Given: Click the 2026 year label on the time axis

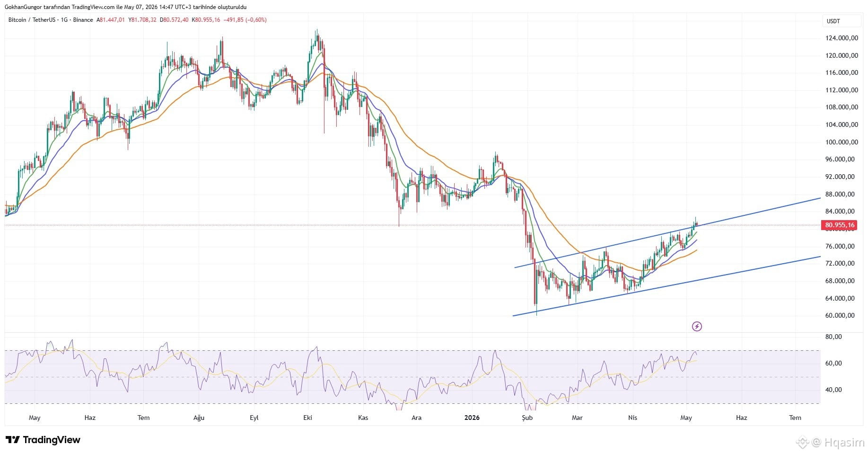Looking at the screenshot, I should click(x=472, y=418).
